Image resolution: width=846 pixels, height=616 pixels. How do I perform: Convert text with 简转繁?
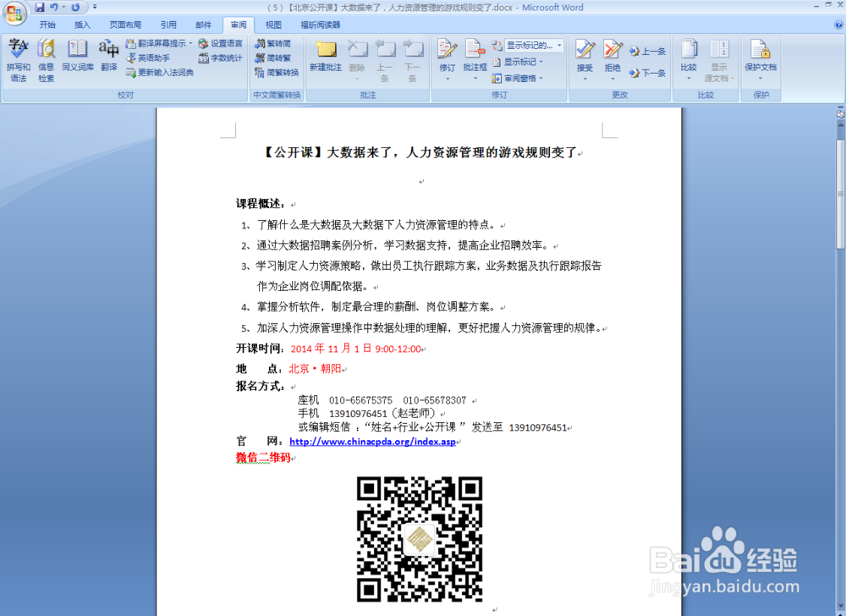[273, 58]
